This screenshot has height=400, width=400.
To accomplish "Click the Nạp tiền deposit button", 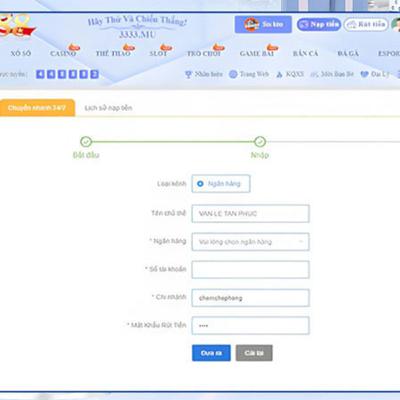I will (x=319, y=24).
